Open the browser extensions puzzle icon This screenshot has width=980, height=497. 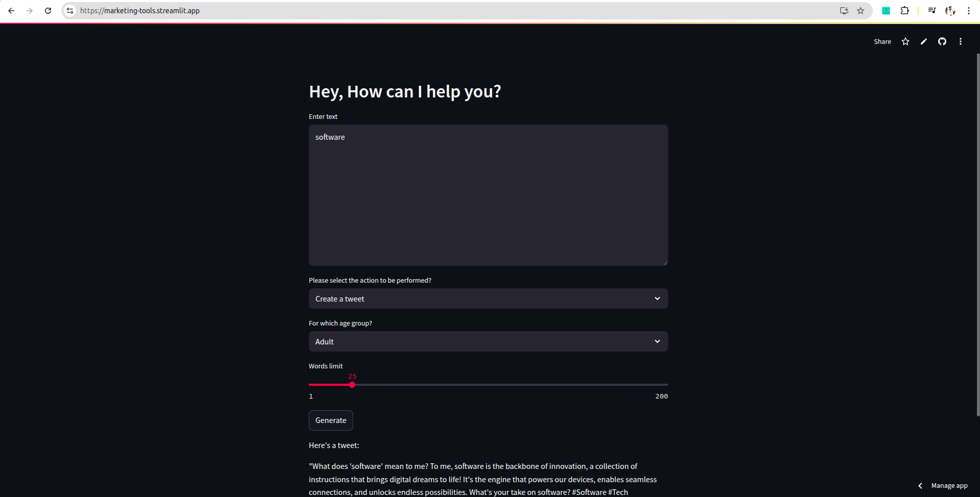[x=904, y=11]
